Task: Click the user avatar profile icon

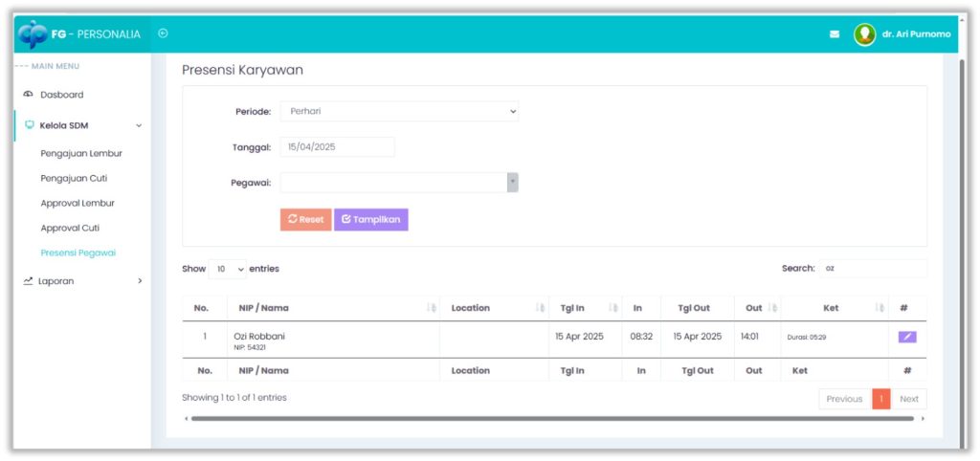Action: pyautogui.click(x=865, y=34)
